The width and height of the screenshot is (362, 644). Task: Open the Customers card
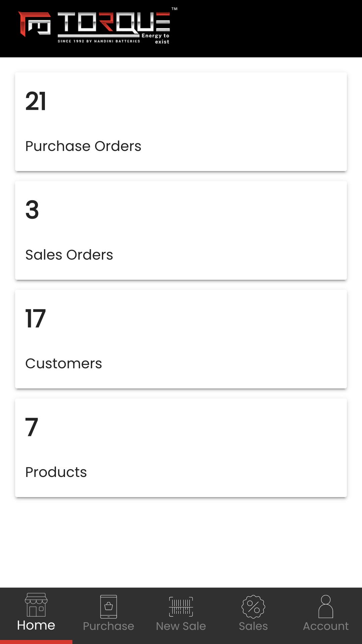(181, 339)
